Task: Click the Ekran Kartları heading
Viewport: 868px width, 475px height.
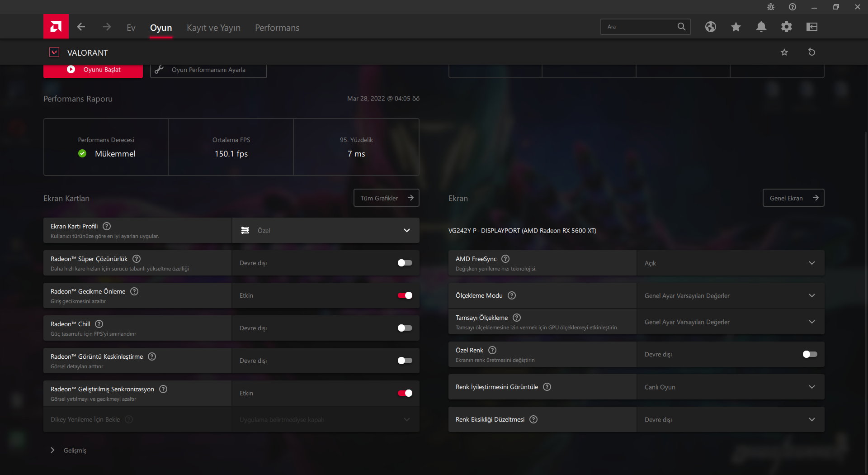Action: coord(66,198)
